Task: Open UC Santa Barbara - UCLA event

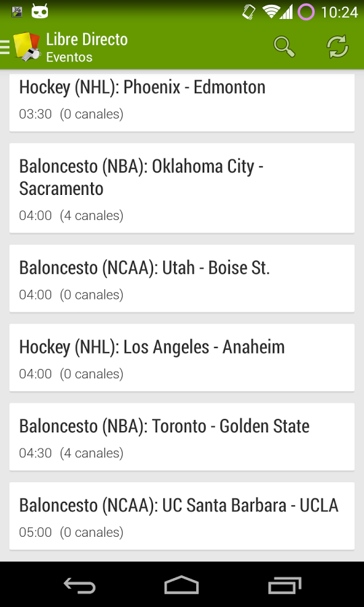Action: (x=182, y=516)
